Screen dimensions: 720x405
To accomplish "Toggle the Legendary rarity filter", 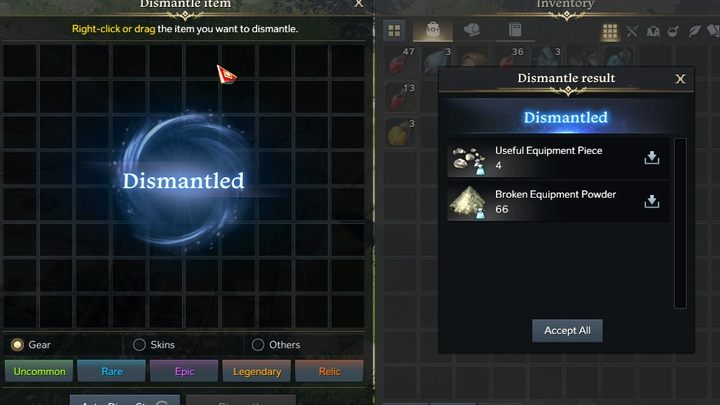I will (257, 371).
